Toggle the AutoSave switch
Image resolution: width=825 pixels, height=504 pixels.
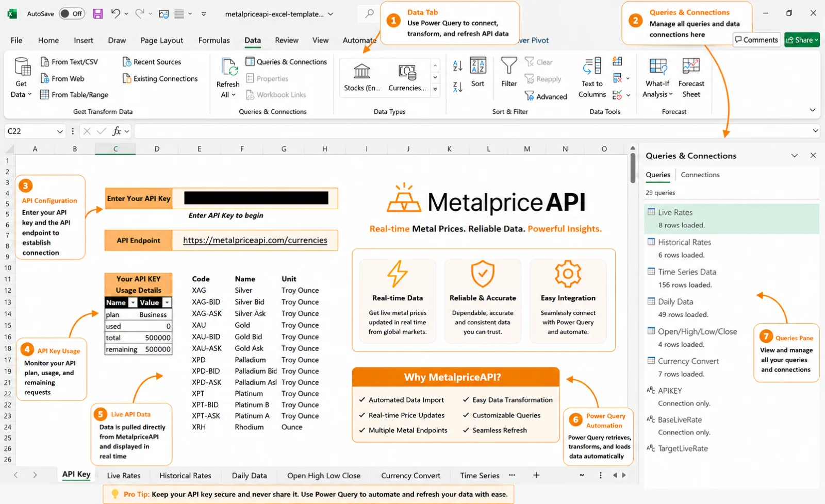tap(71, 14)
